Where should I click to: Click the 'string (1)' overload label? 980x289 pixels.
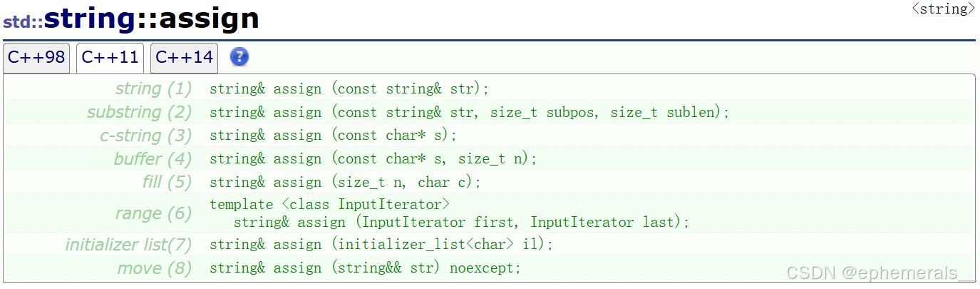[153, 89]
